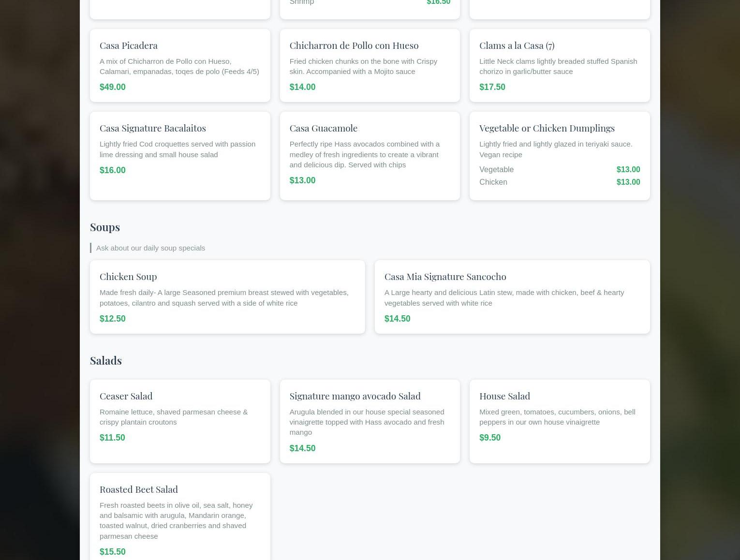Click the $15.50 Roasted Beet Salad price
This screenshot has width=740, height=560.
(x=112, y=552)
